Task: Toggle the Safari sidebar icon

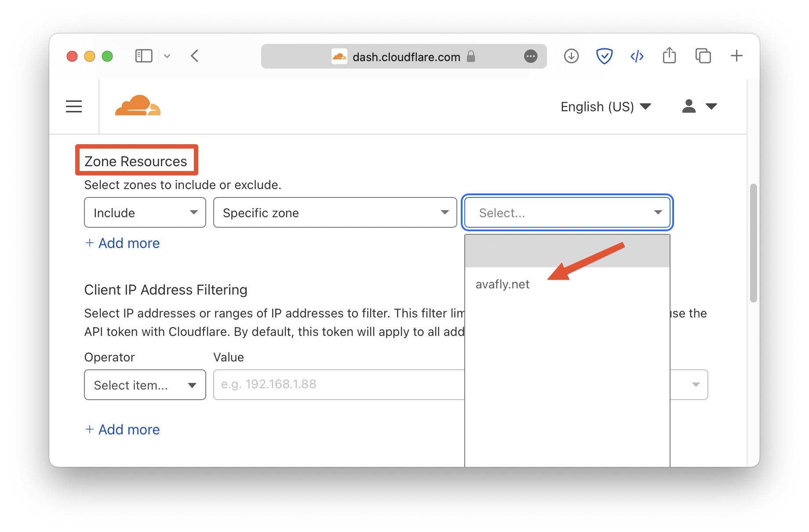Action: point(143,56)
